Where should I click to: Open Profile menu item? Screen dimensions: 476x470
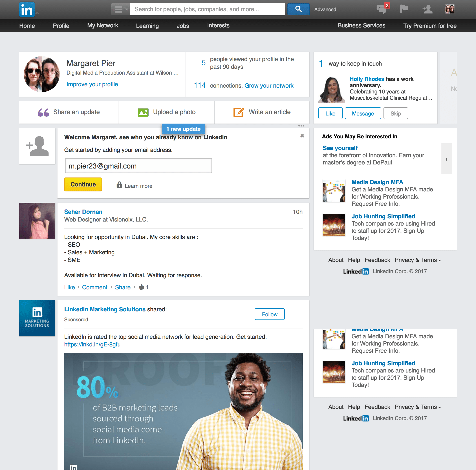(61, 26)
